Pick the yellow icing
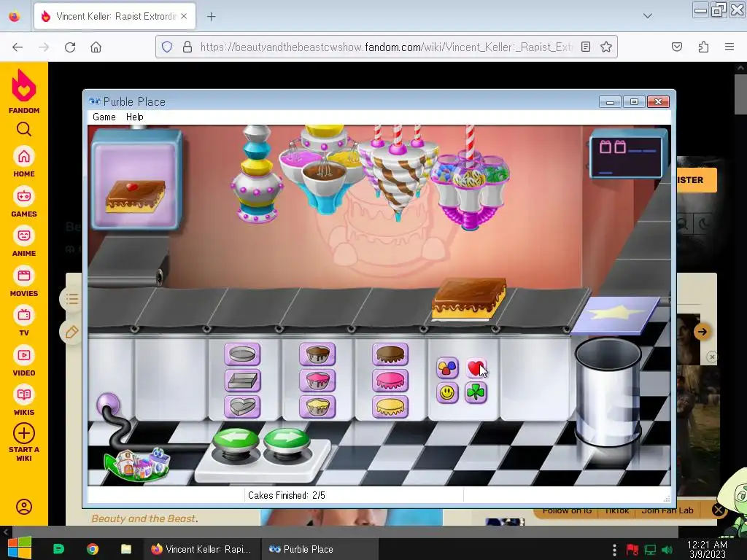 pos(390,407)
